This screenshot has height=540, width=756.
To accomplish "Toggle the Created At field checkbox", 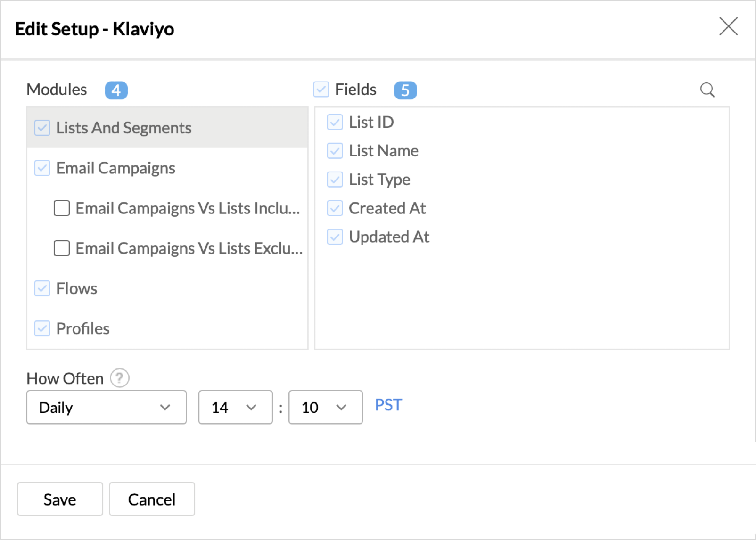I will (335, 208).
